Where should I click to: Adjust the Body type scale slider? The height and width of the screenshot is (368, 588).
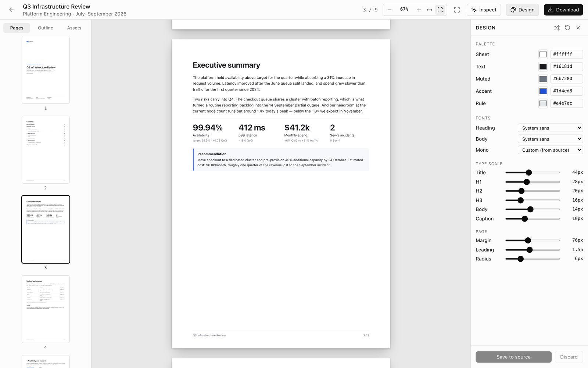click(533, 209)
